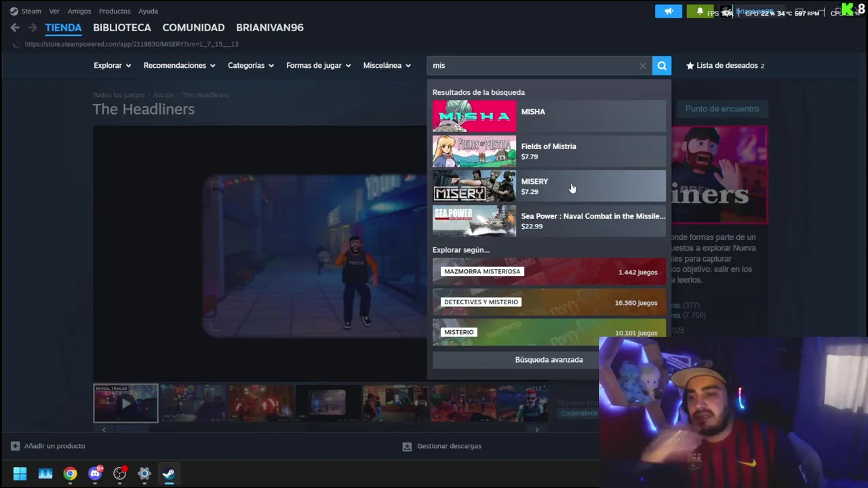This screenshot has width=868, height=488.
Task: Select the MISHA search result
Action: coord(549,116)
